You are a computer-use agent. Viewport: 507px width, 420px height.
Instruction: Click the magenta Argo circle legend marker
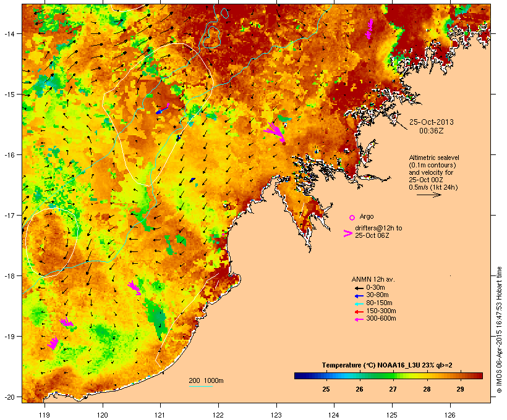pyautogui.click(x=352, y=217)
